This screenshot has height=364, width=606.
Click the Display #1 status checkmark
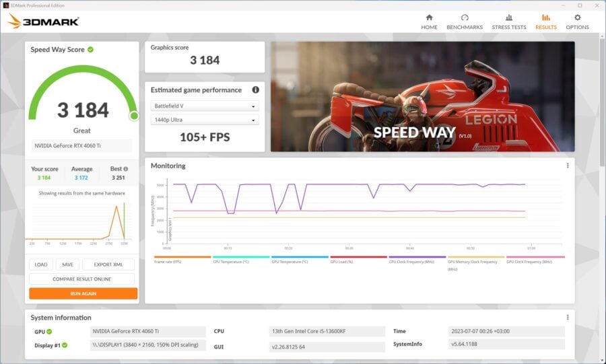pyautogui.click(x=65, y=345)
